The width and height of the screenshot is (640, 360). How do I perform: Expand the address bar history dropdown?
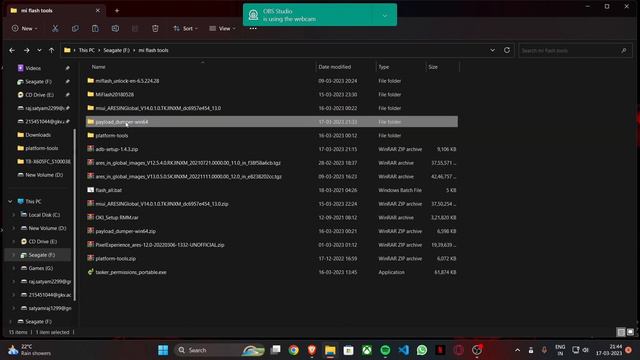(x=493, y=50)
